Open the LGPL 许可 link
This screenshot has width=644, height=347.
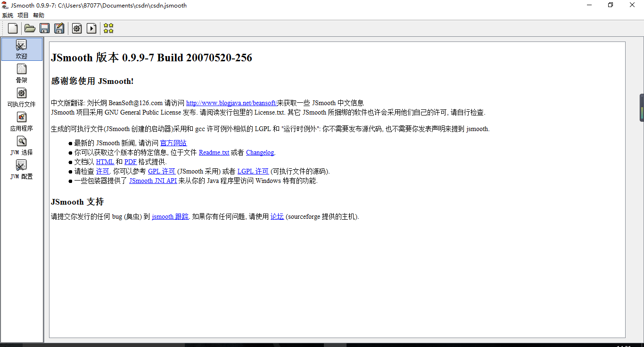(x=253, y=171)
